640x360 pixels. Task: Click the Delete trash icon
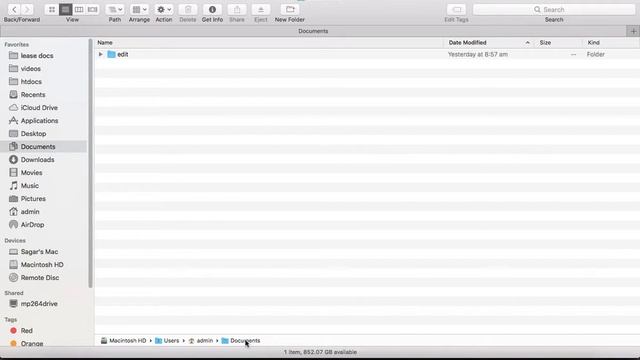(x=188, y=9)
